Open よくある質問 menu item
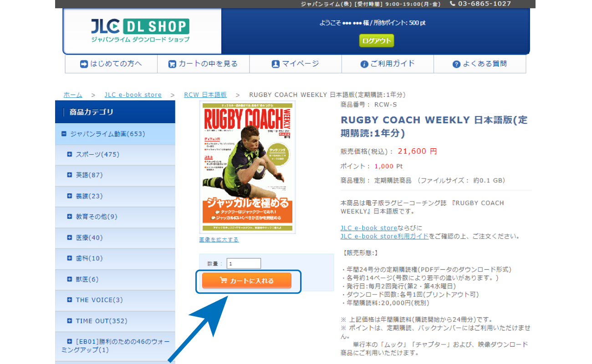 (x=480, y=64)
